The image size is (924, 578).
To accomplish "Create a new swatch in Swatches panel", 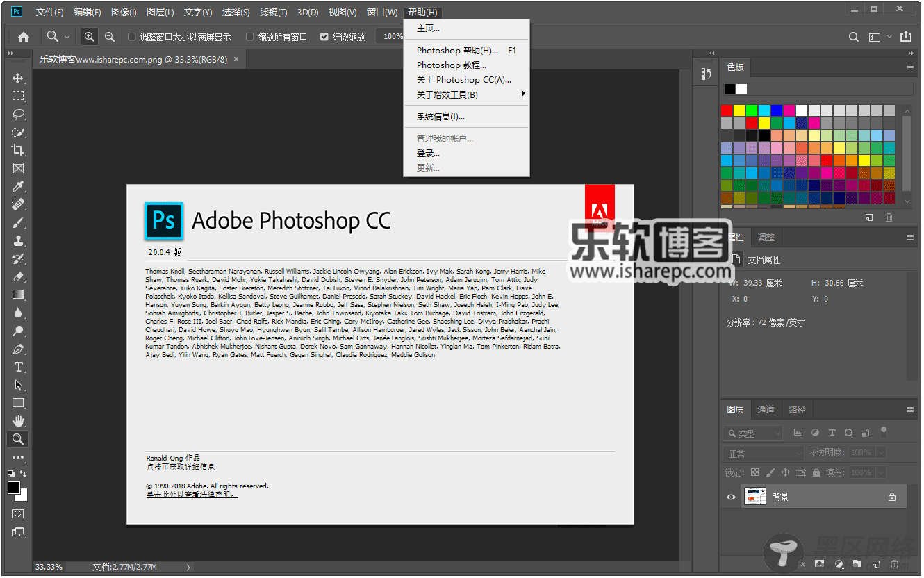I will [x=869, y=217].
